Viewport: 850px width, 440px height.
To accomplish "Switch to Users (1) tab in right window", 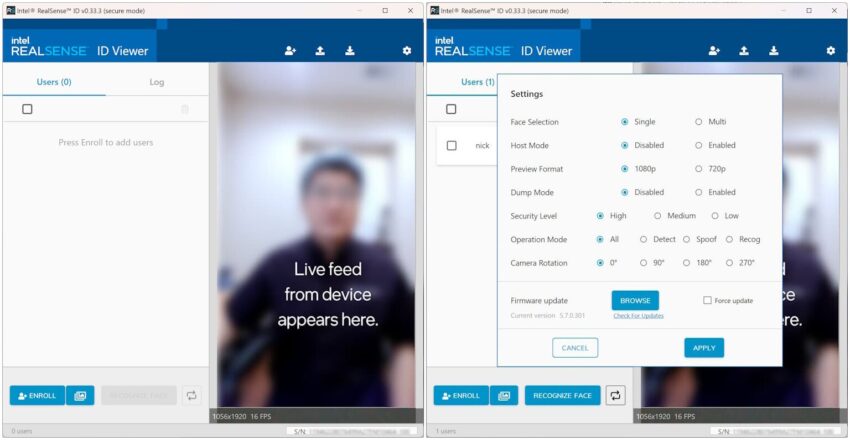I will pos(478,82).
